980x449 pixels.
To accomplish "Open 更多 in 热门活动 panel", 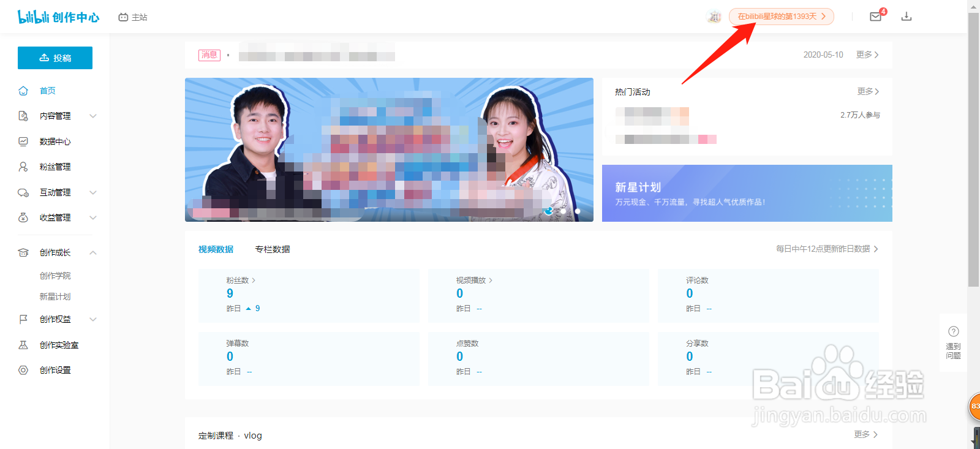I will [868, 91].
